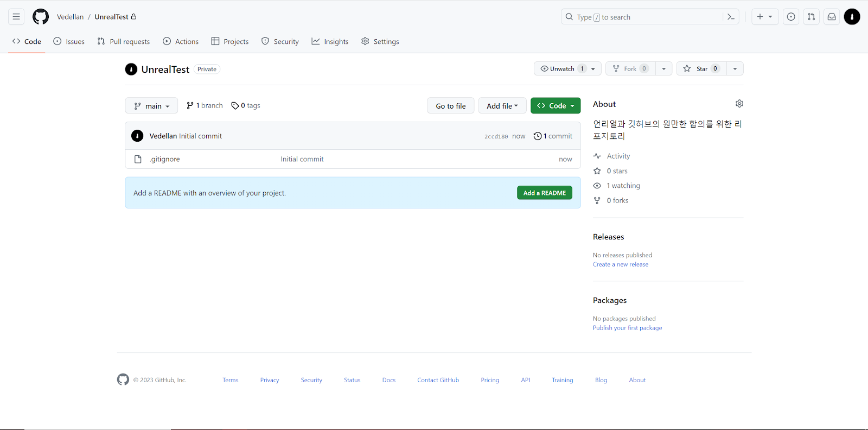Open UnrealTest breadcrumb link
This screenshot has width=868, height=430.
pyautogui.click(x=112, y=17)
